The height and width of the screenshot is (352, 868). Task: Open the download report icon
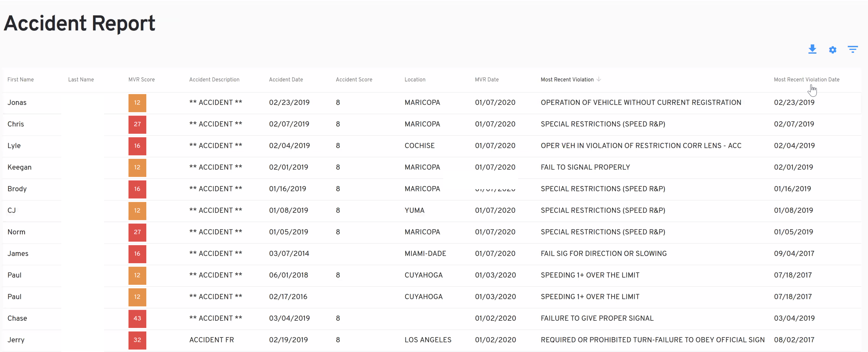point(812,50)
